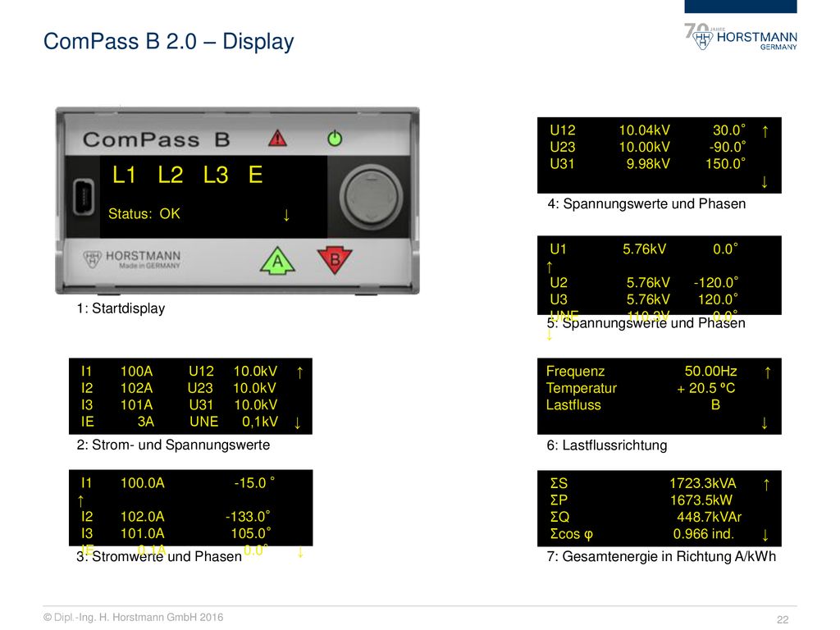Screen dimensions: 840x630
Task: Select the red B direction arrow
Action: [335, 260]
